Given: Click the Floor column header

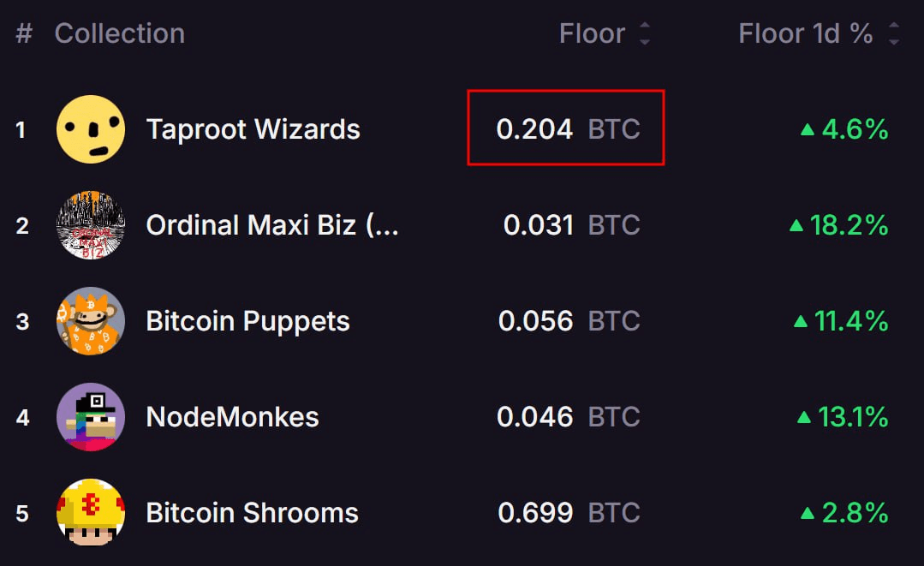Looking at the screenshot, I should pyautogui.click(x=592, y=34).
